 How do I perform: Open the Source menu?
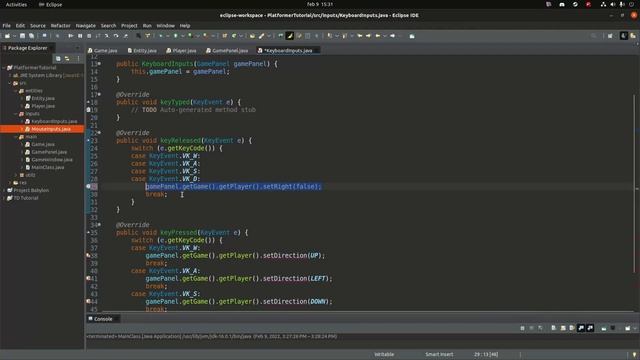point(38,25)
